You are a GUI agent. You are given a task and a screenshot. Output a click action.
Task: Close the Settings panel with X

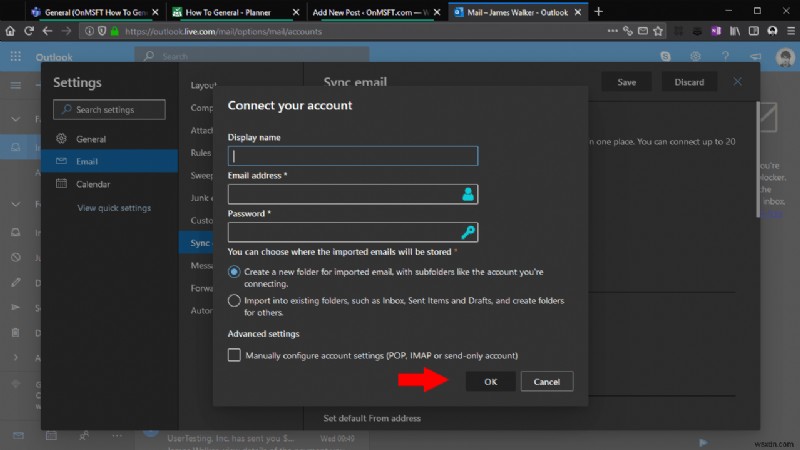737,82
